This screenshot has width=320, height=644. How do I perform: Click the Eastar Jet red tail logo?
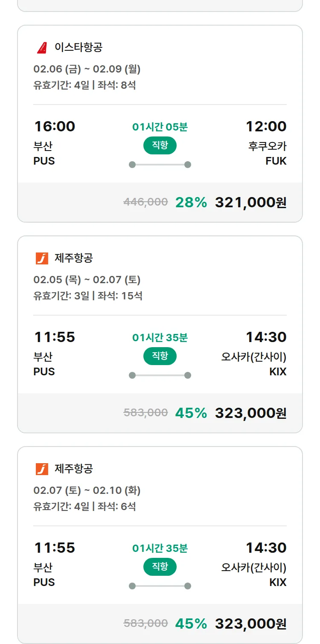pyautogui.click(x=42, y=47)
